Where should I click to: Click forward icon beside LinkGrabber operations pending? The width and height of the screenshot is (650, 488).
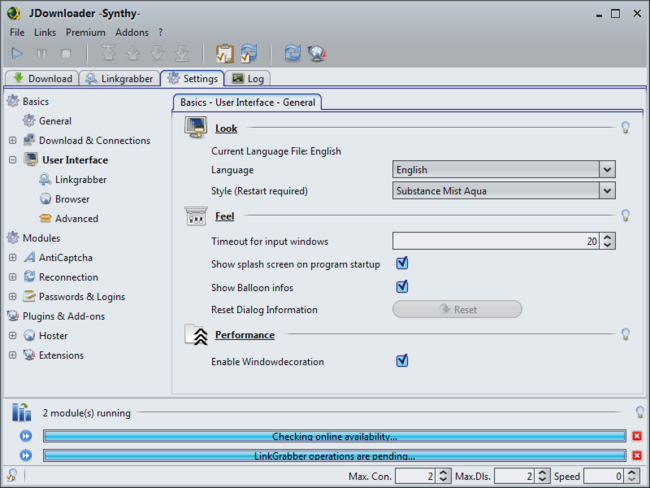26,456
